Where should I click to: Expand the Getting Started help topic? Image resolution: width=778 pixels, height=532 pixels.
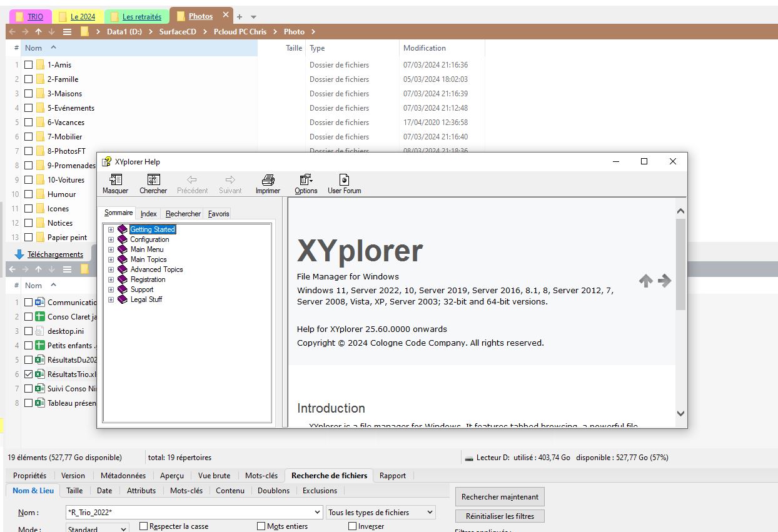(x=111, y=229)
